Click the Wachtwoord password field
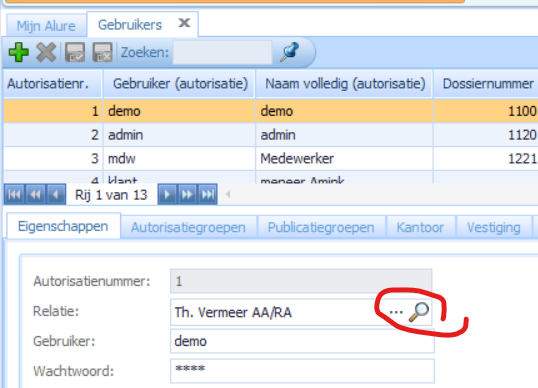Image resolution: width=538 pixels, height=388 pixels. [x=302, y=371]
